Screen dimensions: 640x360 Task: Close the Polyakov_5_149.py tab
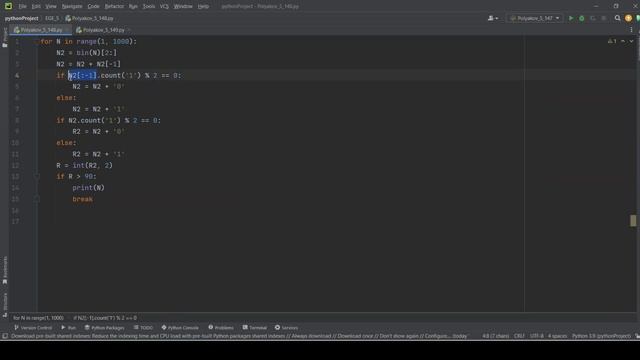pos(129,30)
